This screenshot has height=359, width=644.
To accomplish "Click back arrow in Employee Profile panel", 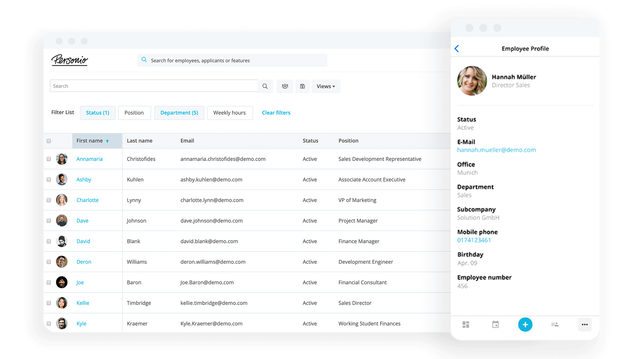I will coord(456,48).
